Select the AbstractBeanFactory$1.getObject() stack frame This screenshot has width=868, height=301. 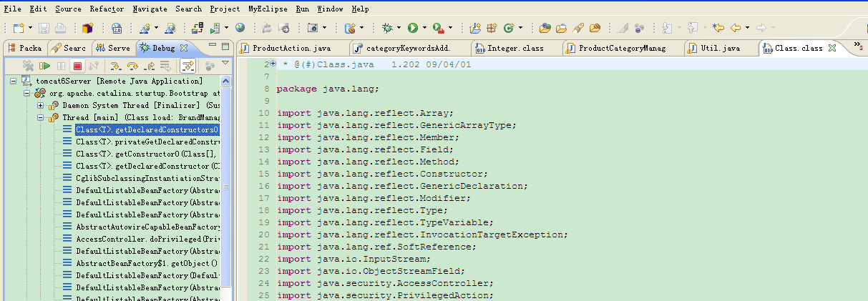[147, 264]
